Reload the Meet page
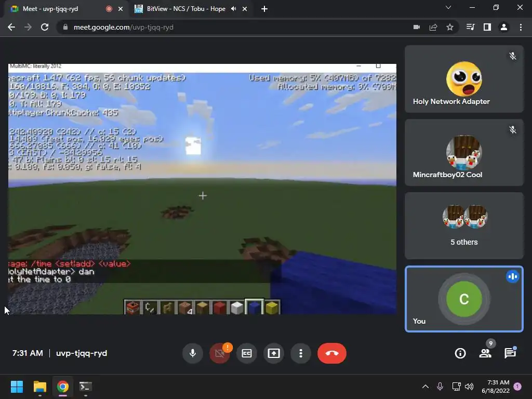The image size is (532, 399). pos(45,27)
